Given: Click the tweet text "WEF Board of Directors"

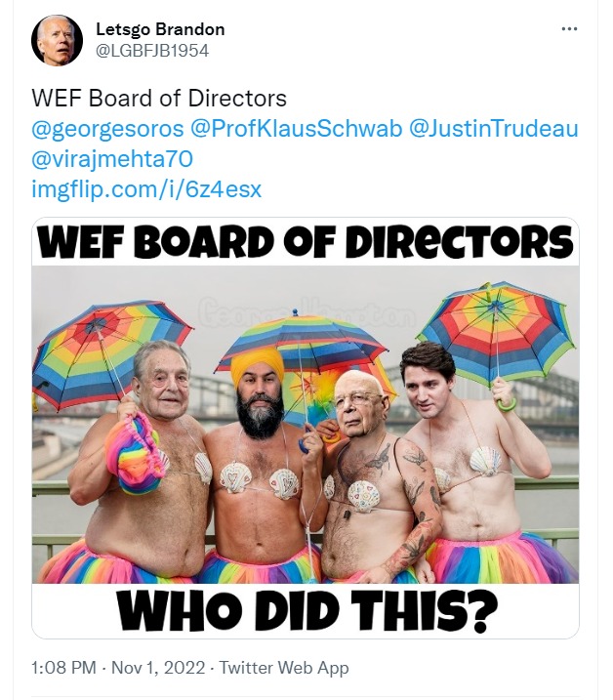Looking at the screenshot, I should 159,100.
